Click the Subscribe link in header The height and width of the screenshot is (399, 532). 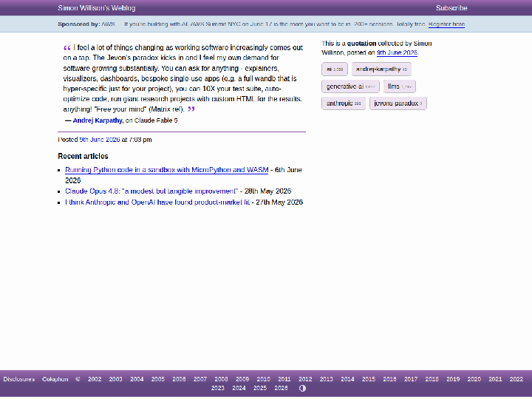pos(451,8)
